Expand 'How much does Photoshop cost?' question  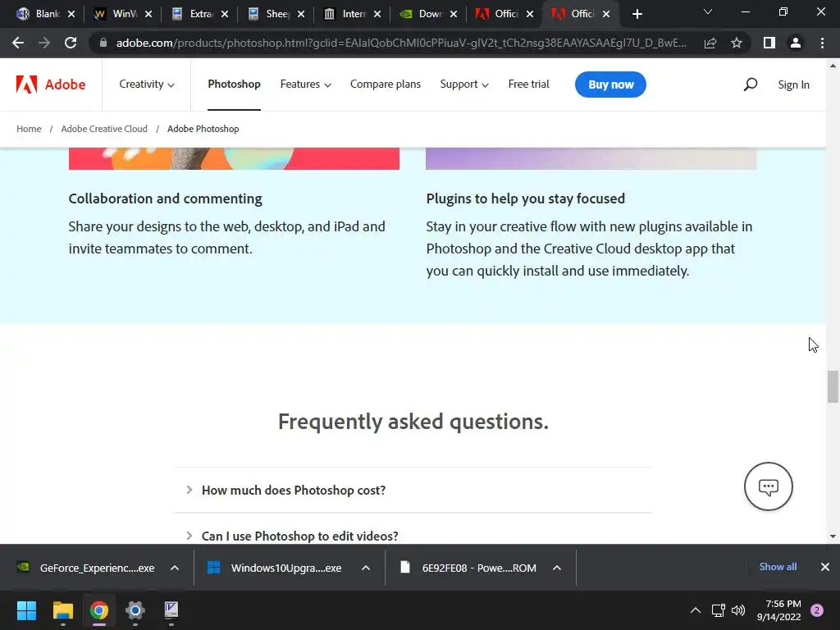coord(413,491)
